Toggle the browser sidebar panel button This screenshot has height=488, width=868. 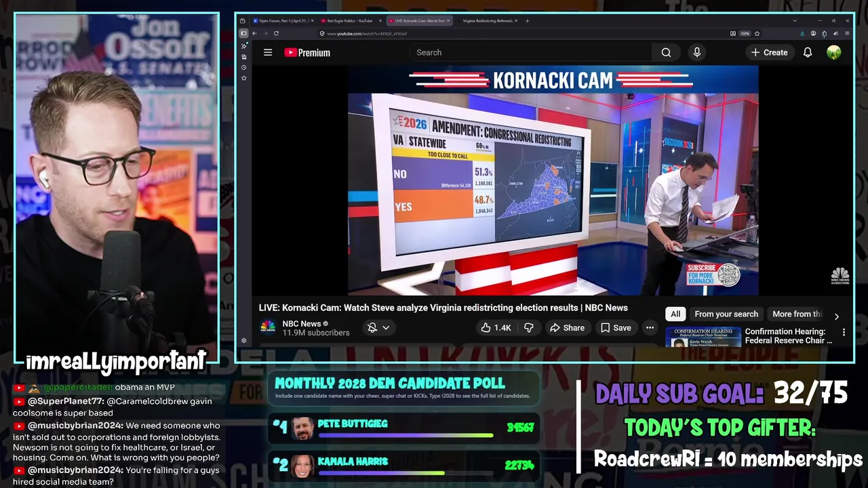tap(243, 33)
